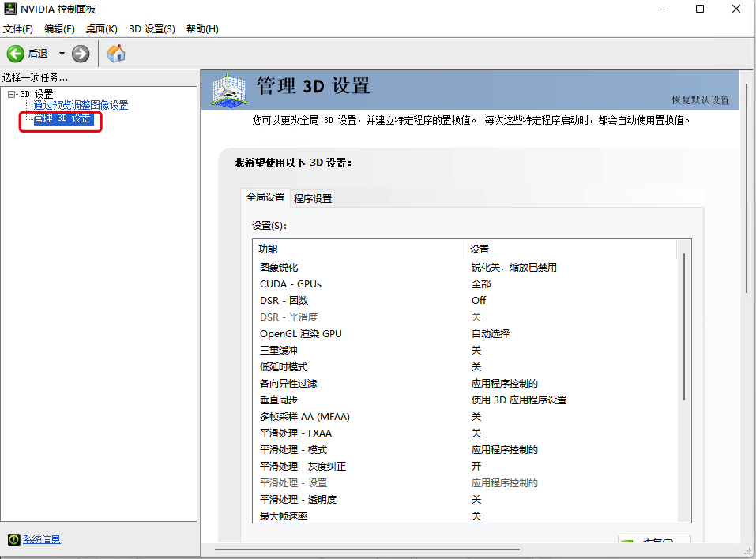The width and height of the screenshot is (756, 559).
Task: Click the Forward arrow icon
Action: [81, 54]
